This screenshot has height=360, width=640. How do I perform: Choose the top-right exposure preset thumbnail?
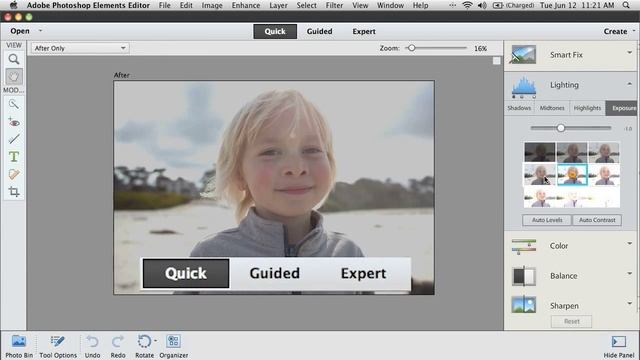pos(604,152)
